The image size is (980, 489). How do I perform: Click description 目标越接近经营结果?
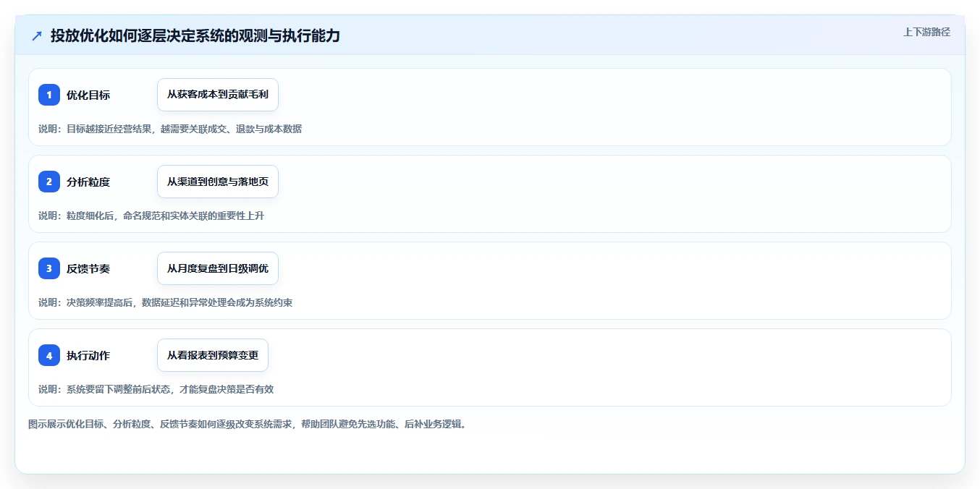tap(170, 129)
